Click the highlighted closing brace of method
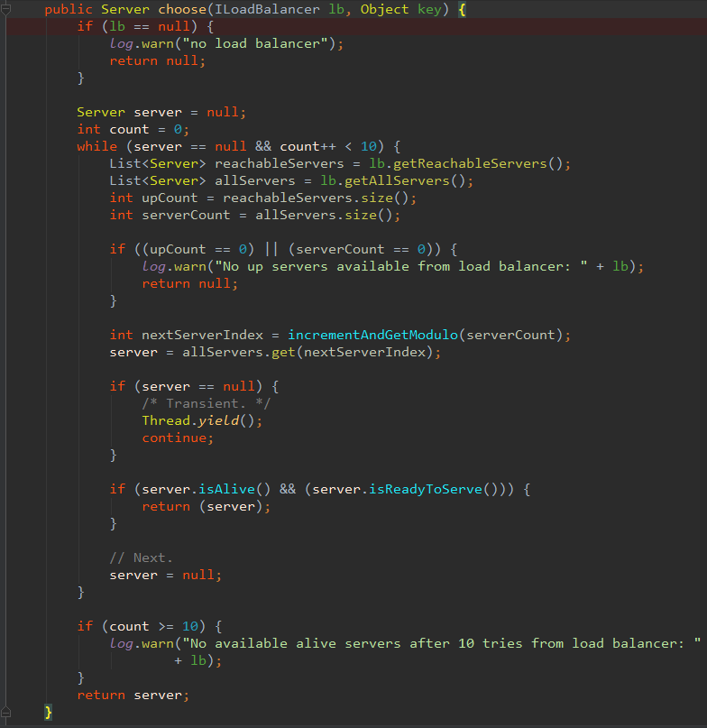Viewport: 707px width, 728px height. tap(49, 713)
